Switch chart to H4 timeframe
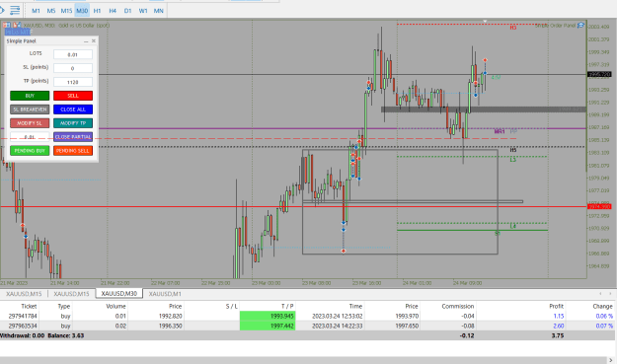 point(113,11)
